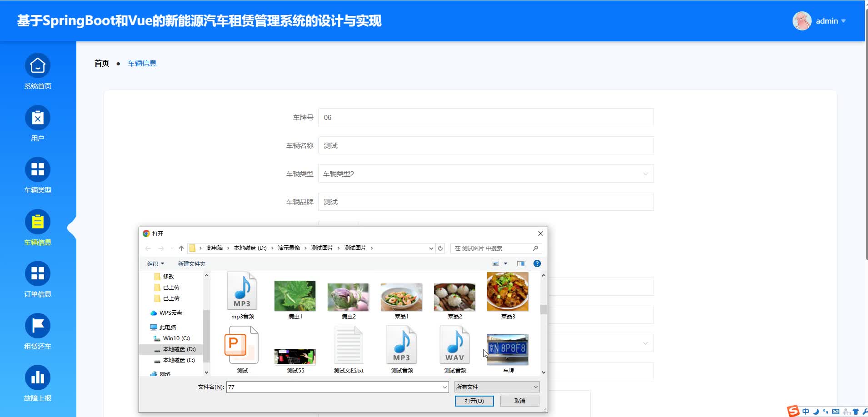
Task: Toggle the preview pane icon in dialog toolbar
Action: click(x=520, y=263)
